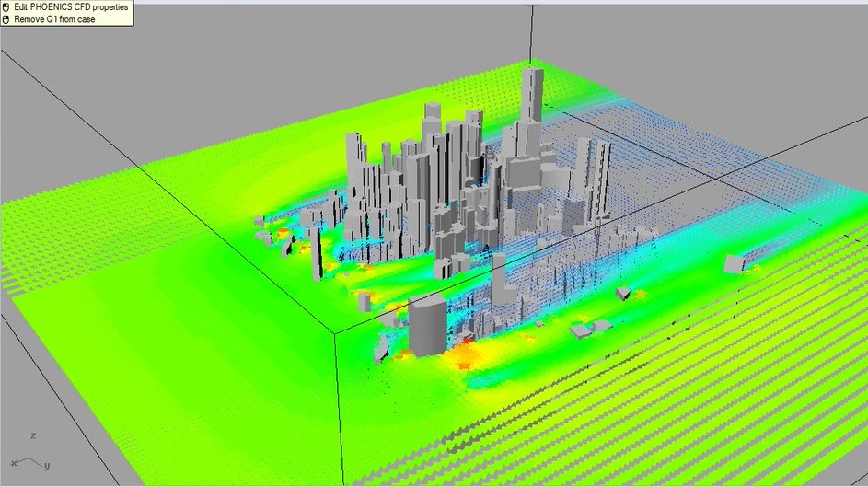Select the large cylindrical building in the foreground

pyautogui.click(x=425, y=326)
